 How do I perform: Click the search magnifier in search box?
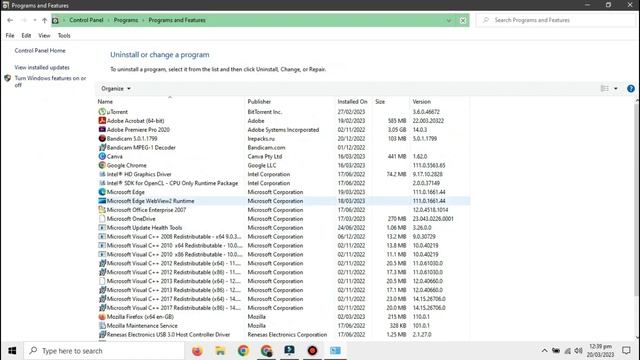pyautogui.click(x=486, y=20)
